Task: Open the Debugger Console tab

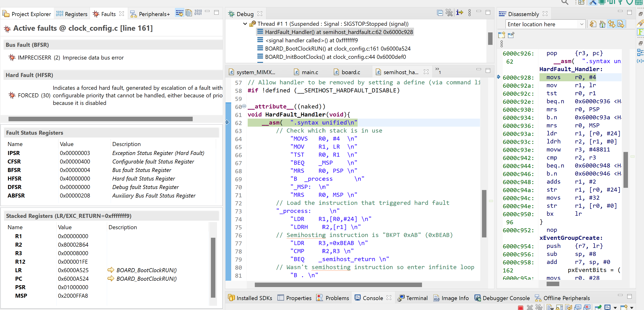Action: pos(502,298)
